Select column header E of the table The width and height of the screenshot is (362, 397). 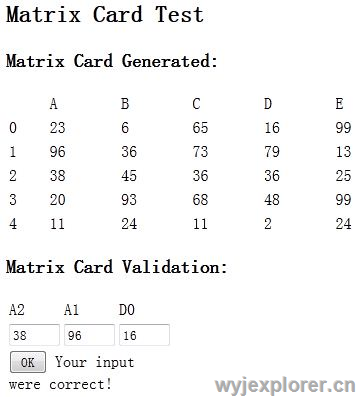339,104
